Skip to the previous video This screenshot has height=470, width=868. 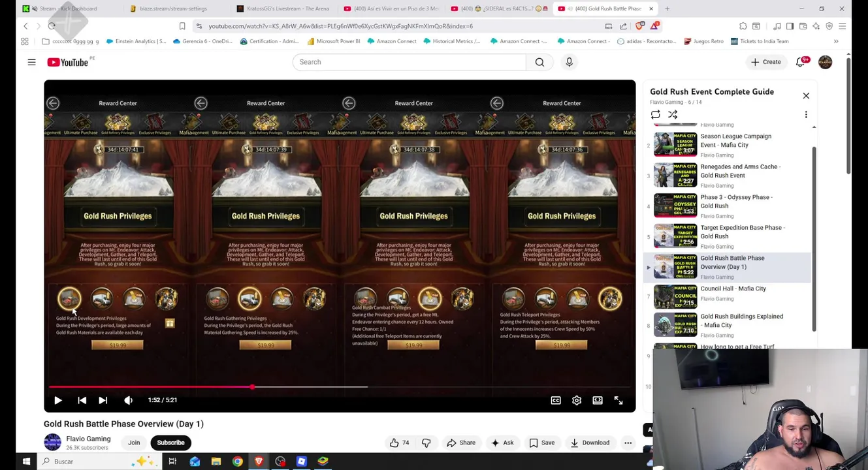(x=82, y=400)
